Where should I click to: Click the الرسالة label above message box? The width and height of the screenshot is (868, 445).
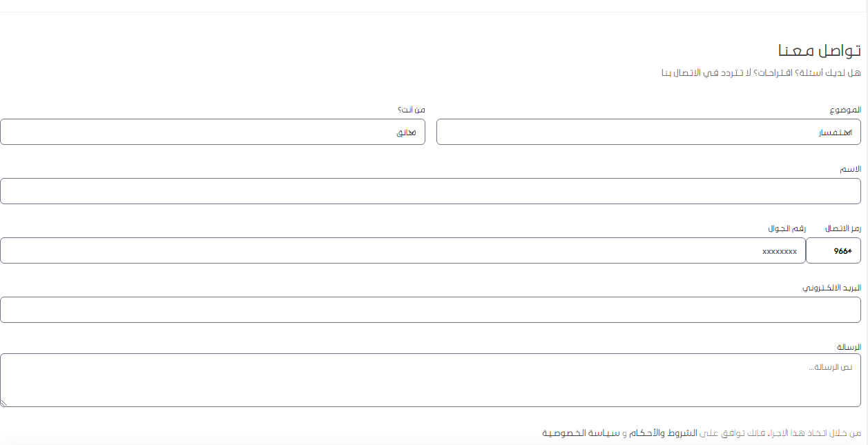point(849,347)
